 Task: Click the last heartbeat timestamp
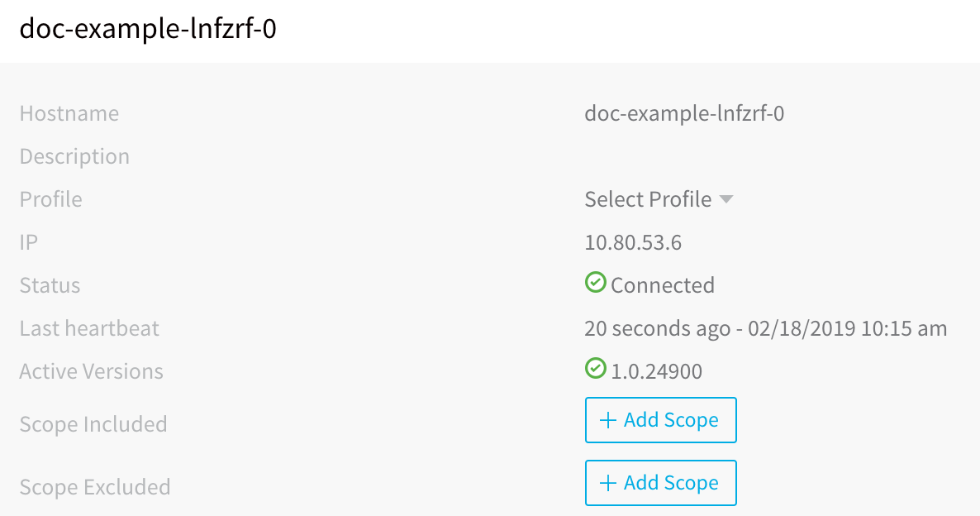pyautogui.click(x=766, y=328)
